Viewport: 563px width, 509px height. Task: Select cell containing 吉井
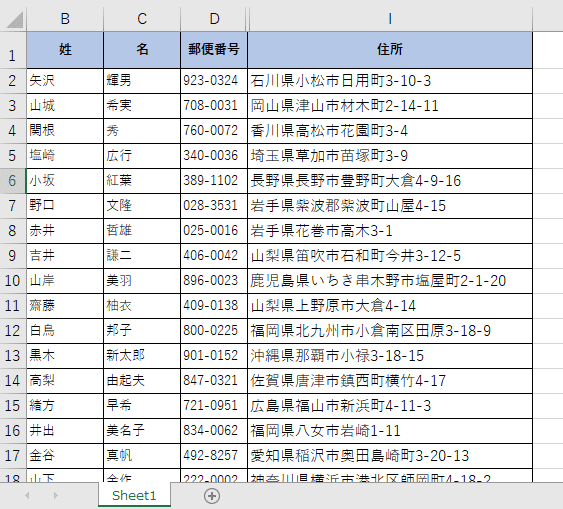click(65, 256)
